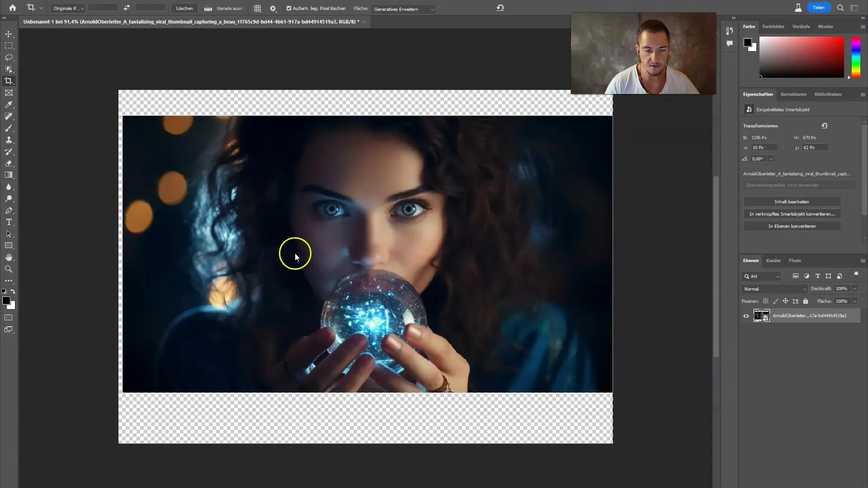
Task: Switch to the Bibliotheken tab
Action: [x=828, y=94]
